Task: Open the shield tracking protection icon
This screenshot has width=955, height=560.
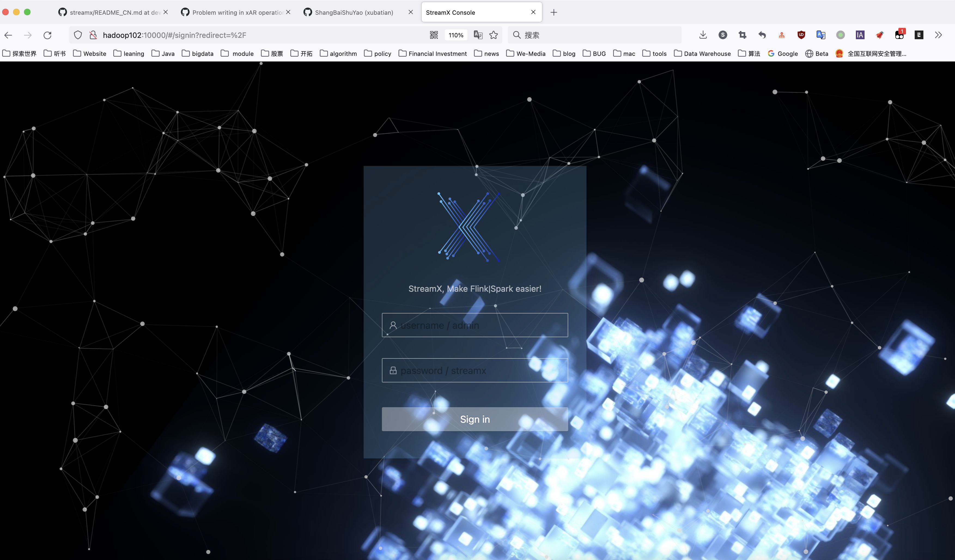Action: (x=78, y=35)
